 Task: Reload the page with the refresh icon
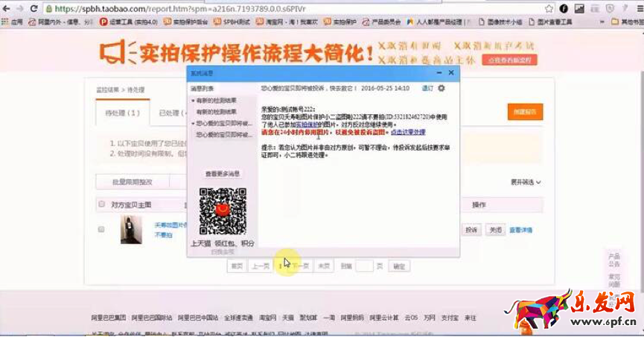click(34, 8)
